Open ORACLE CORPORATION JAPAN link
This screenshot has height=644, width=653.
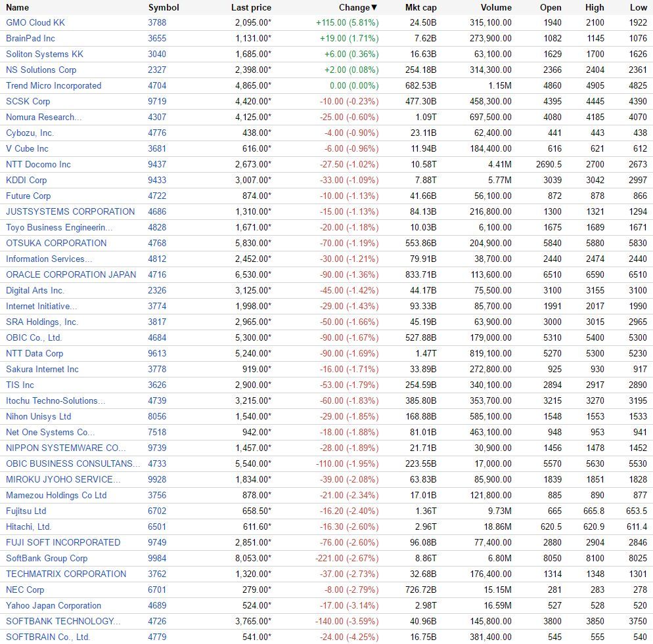[71, 275]
